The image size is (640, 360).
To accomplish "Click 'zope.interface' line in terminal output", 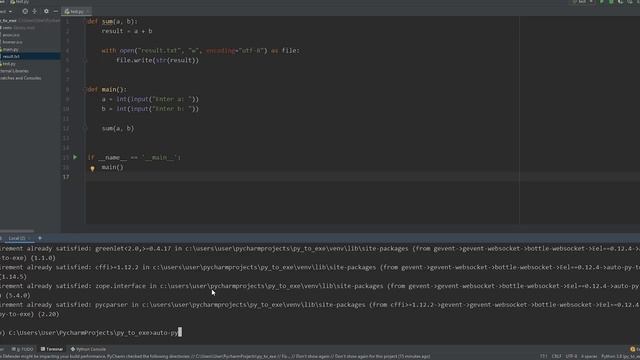I will click(x=320, y=286).
